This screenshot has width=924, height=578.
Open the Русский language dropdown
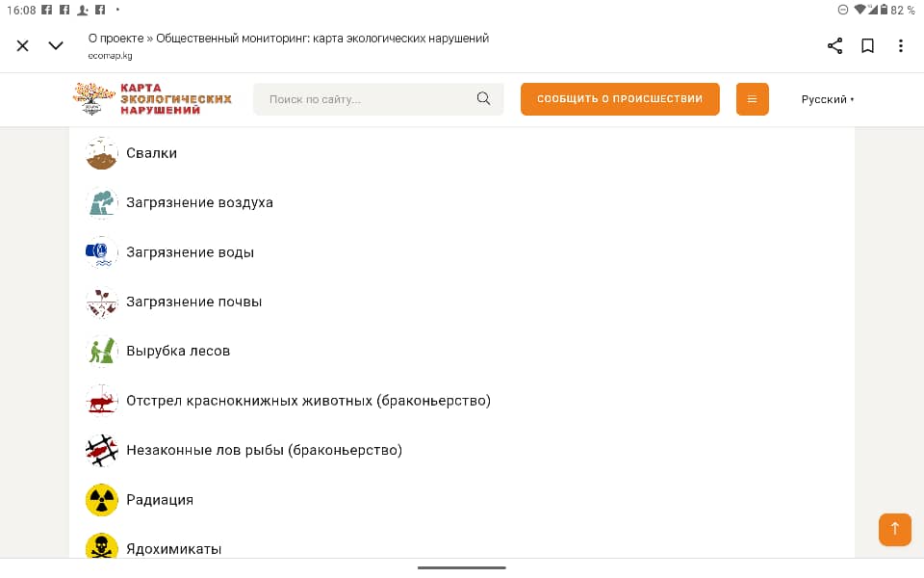point(828,99)
